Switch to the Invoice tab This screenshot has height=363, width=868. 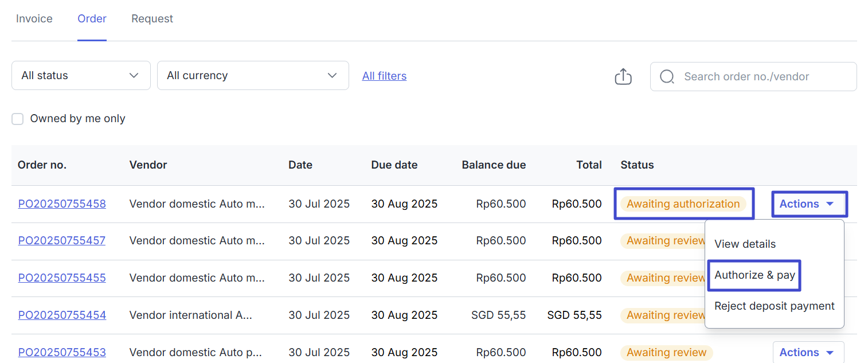click(34, 19)
